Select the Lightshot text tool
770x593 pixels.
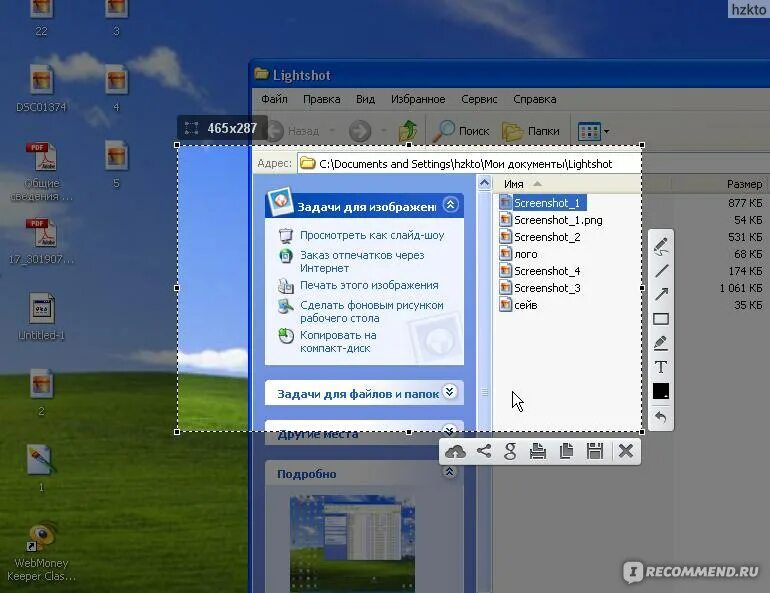coord(661,367)
